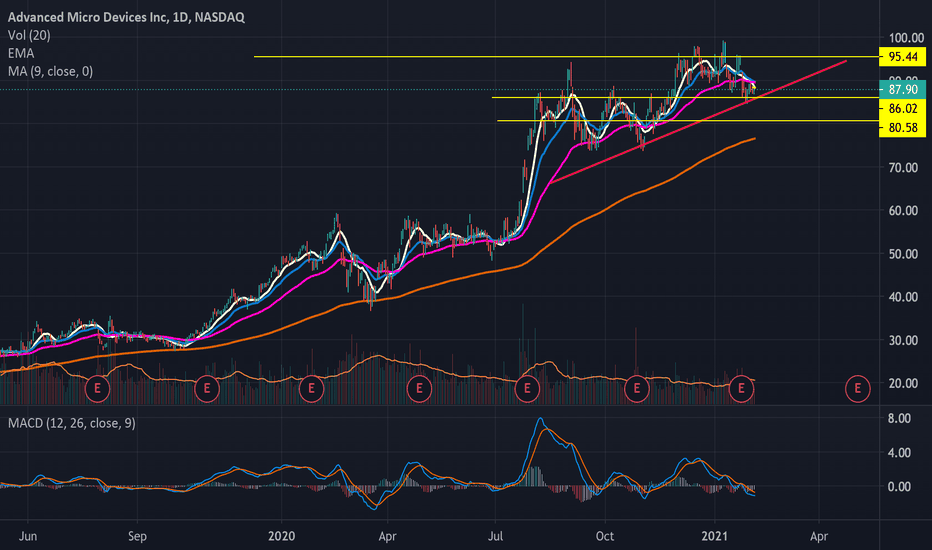The height and width of the screenshot is (550, 932).
Task: Click the 86.02 yellow price label
Action: pyautogui.click(x=902, y=109)
